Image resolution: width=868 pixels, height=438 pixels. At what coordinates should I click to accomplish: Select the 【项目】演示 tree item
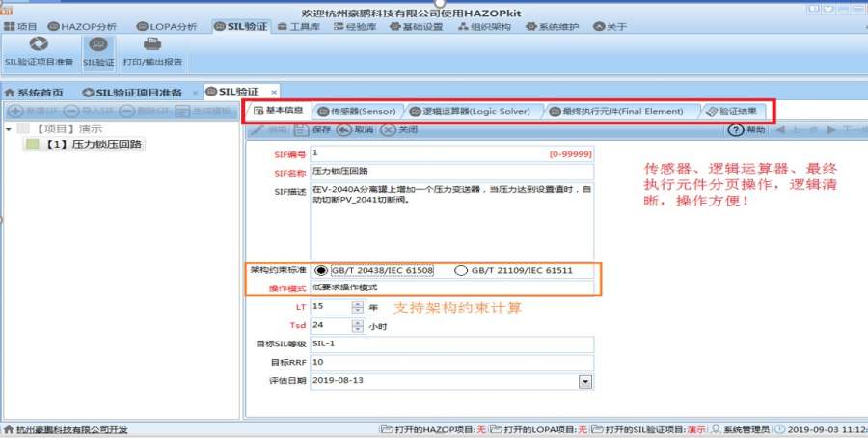tap(69, 129)
